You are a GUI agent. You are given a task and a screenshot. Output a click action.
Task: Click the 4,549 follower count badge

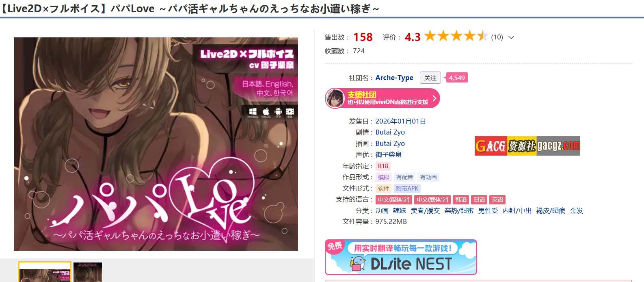coord(456,78)
